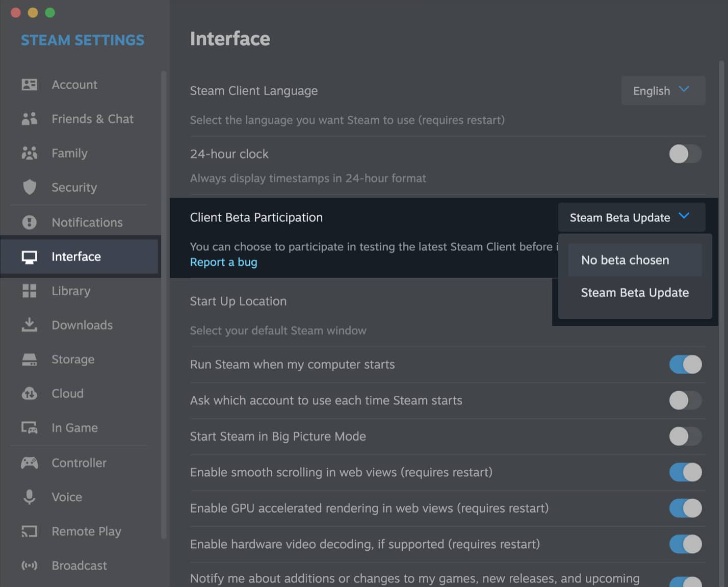728x587 pixels.
Task: Click the Family group icon
Action: tap(30, 153)
